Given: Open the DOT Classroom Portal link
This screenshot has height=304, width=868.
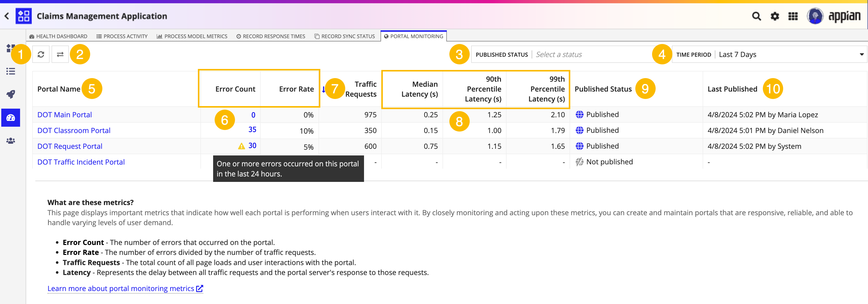Looking at the screenshot, I should (74, 131).
